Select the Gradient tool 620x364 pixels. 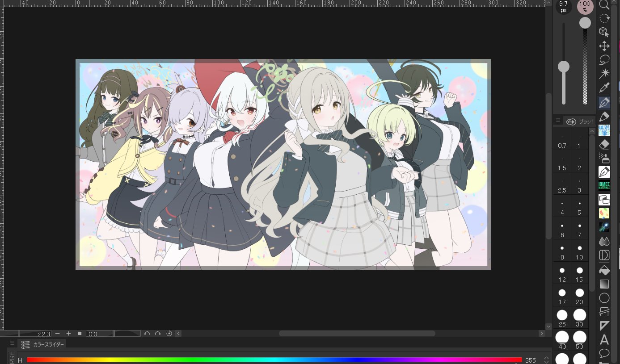[604, 284]
